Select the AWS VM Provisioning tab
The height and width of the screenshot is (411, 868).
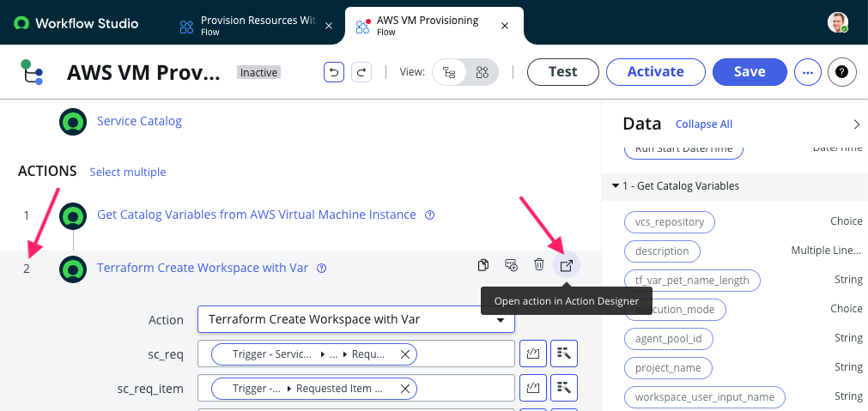(x=434, y=26)
